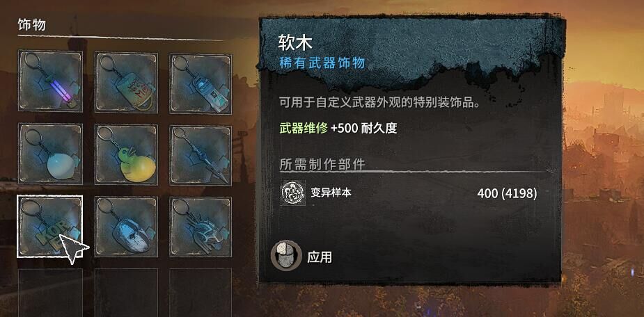Click the 应用 apply label

[x=320, y=257]
